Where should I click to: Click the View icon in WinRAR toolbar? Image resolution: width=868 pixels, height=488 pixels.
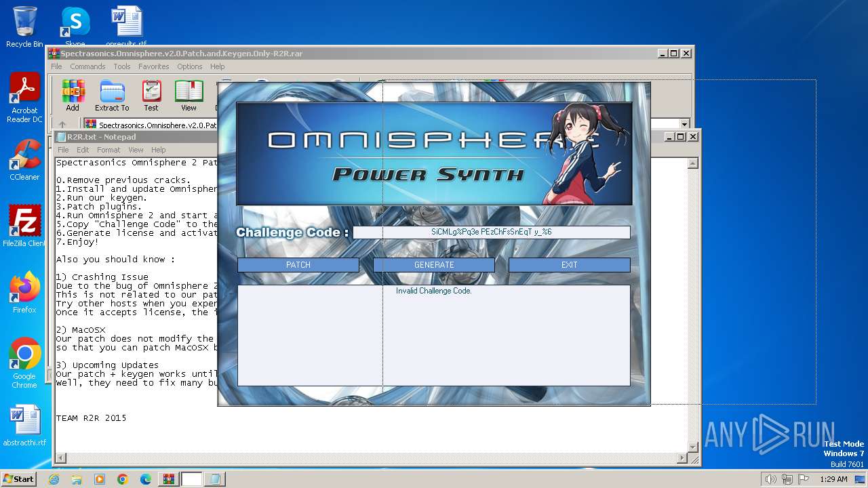(189, 96)
